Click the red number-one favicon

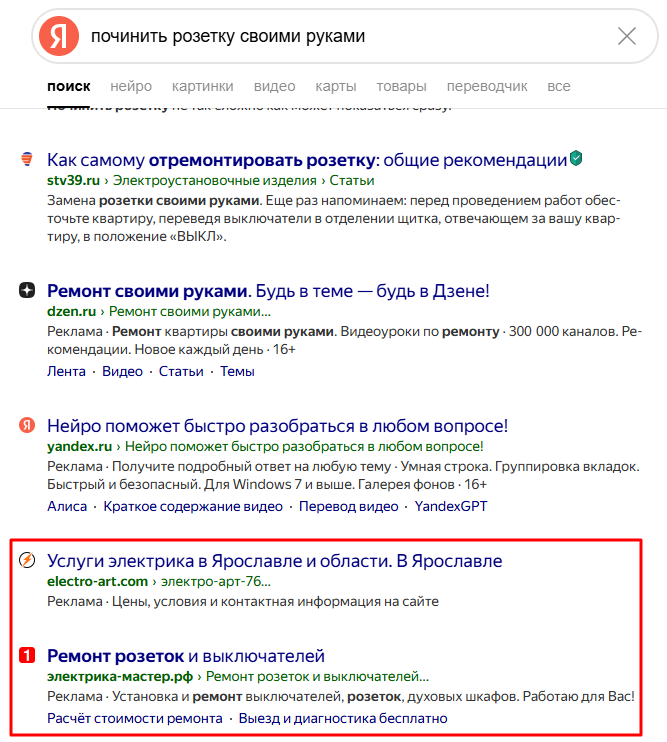[27, 655]
